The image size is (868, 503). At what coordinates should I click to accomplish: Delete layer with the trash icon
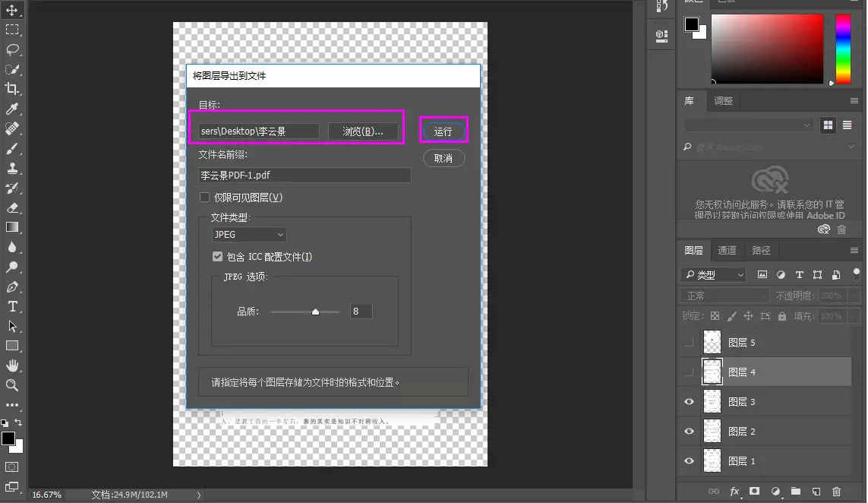point(836,492)
